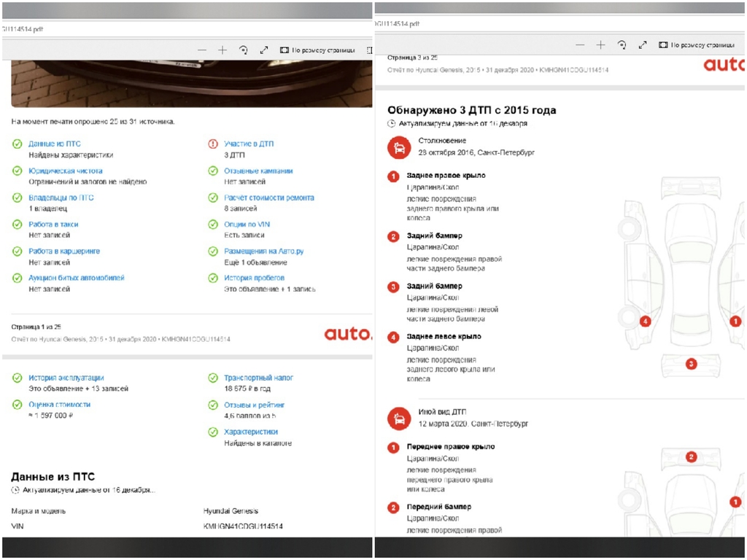Image resolution: width=747 pixels, height=560 pixels.
Task: Click the green check beside 'Отзывные кампании'
Action: (213, 171)
